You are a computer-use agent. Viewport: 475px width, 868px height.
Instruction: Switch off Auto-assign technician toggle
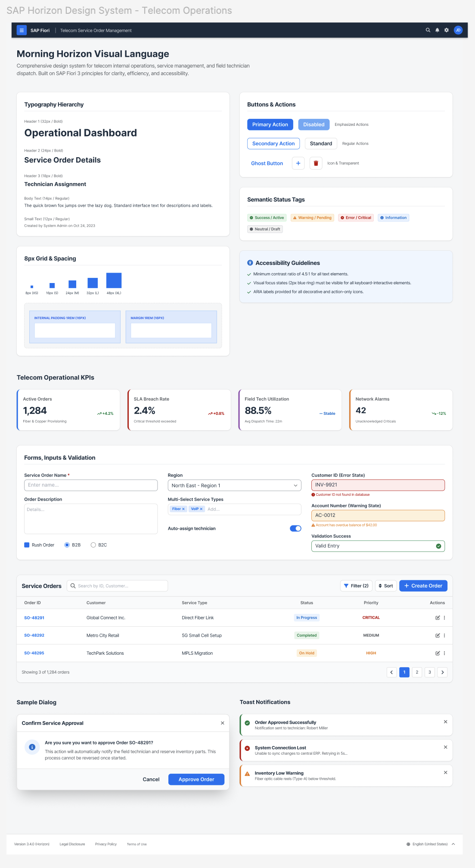point(295,529)
